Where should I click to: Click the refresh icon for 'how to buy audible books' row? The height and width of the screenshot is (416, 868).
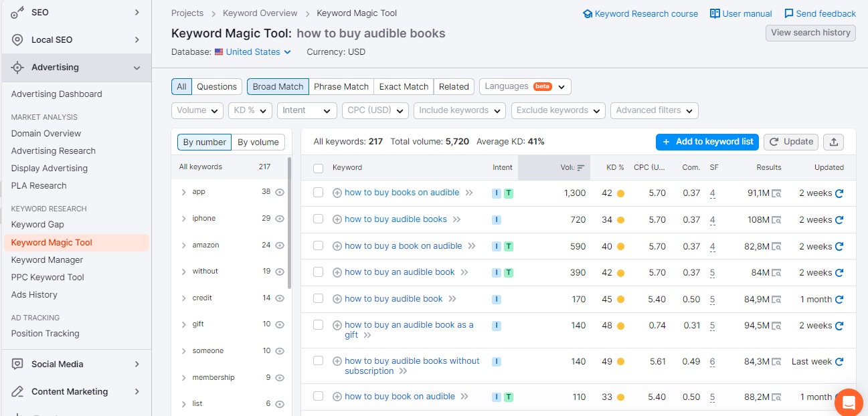(x=839, y=220)
